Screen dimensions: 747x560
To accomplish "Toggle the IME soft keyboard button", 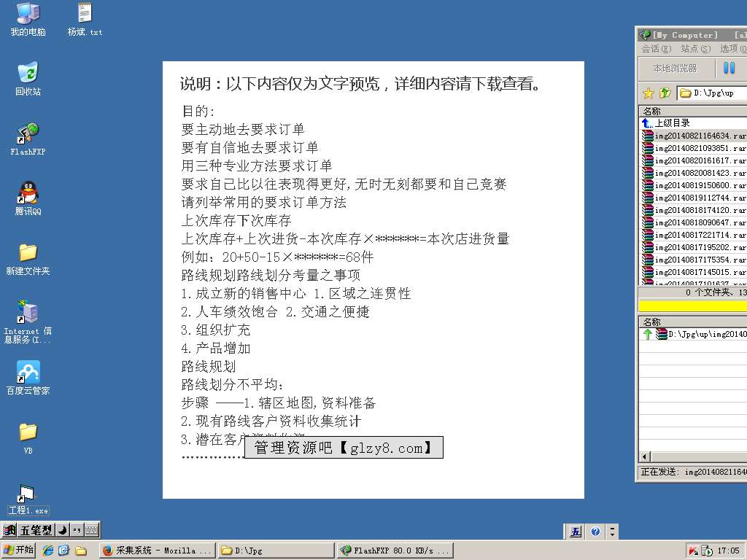I will [x=91, y=530].
